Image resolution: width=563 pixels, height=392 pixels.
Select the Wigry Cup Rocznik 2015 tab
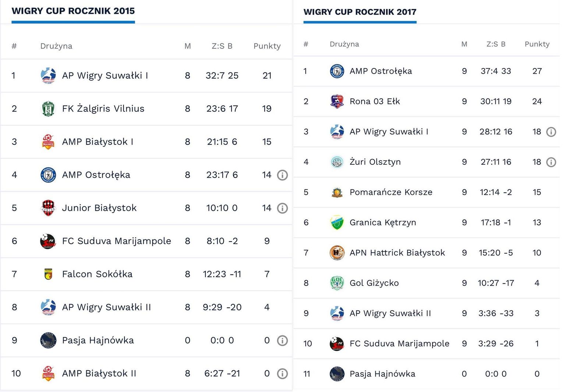(73, 11)
